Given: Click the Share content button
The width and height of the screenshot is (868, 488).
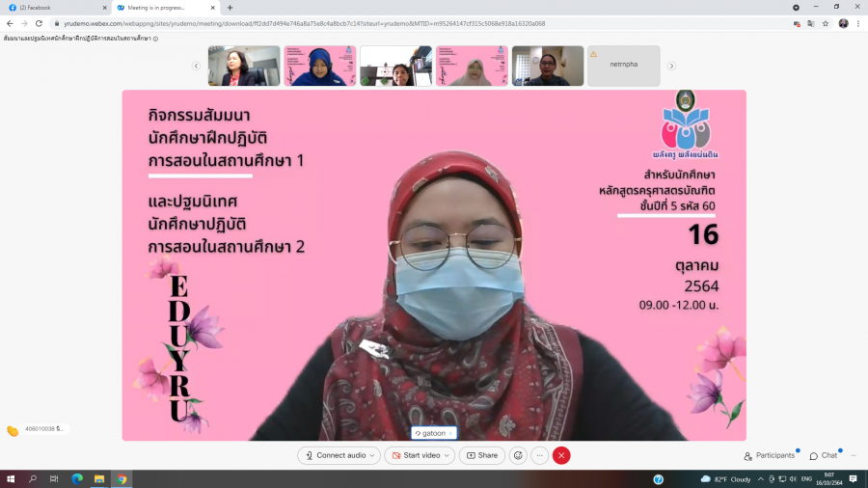Looking at the screenshot, I should 482,455.
